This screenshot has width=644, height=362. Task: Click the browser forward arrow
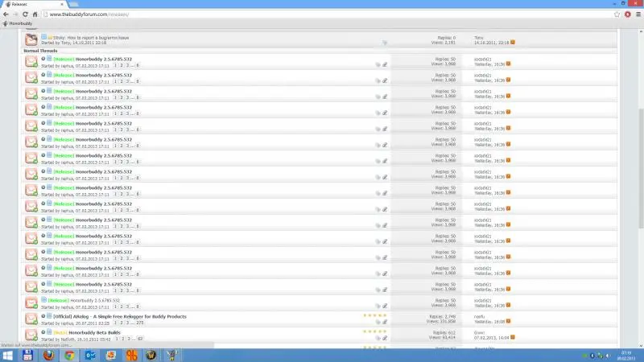(x=15, y=14)
